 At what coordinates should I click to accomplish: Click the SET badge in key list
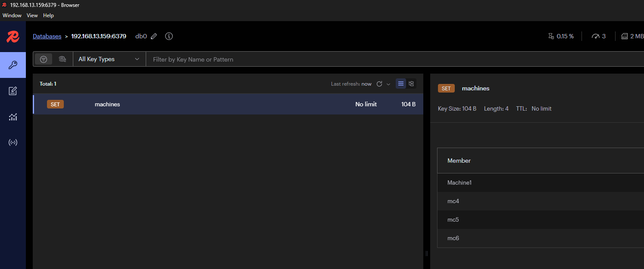coord(55,104)
